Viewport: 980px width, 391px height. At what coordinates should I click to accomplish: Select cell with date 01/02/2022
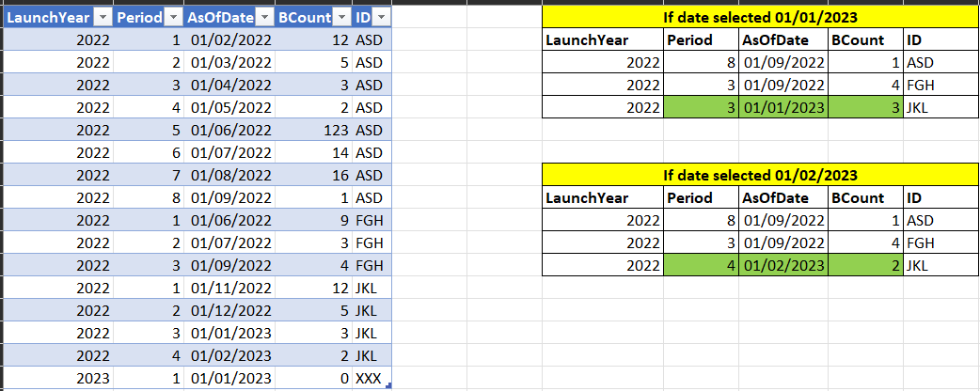coord(229,40)
